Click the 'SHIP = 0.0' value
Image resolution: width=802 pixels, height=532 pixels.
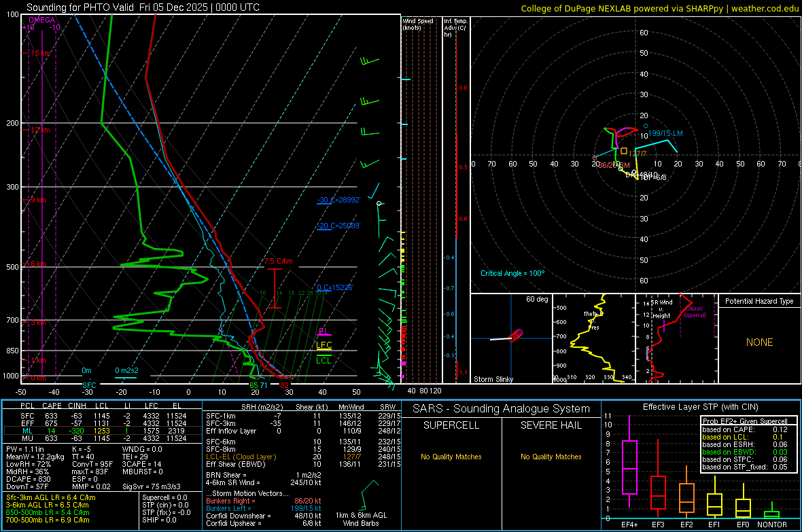click(x=159, y=520)
